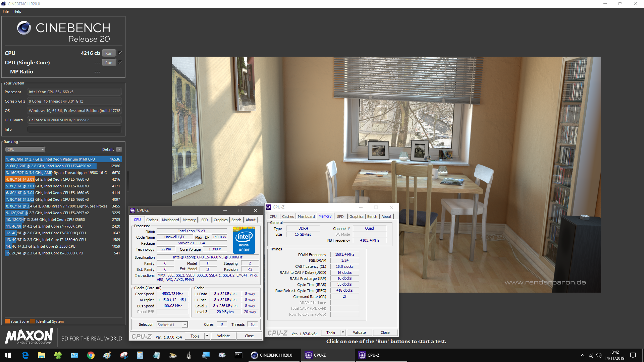Open Mainboard tab in left CPU-Z window
644x362 pixels.
coord(170,220)
